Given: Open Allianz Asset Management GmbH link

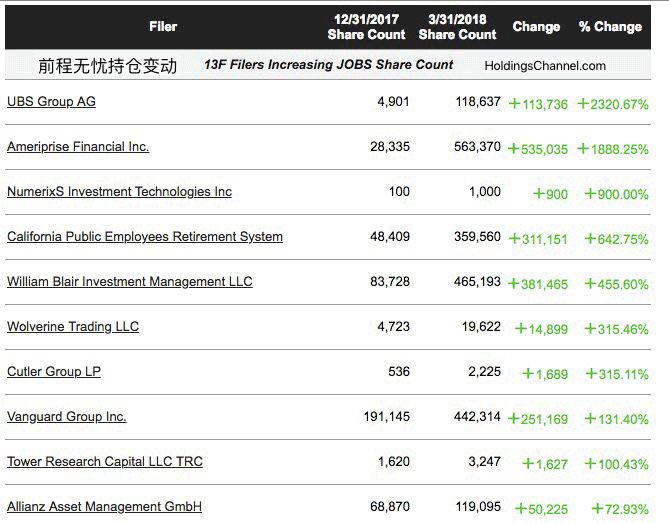Looking at the screenshot, I should click(104, 507).
